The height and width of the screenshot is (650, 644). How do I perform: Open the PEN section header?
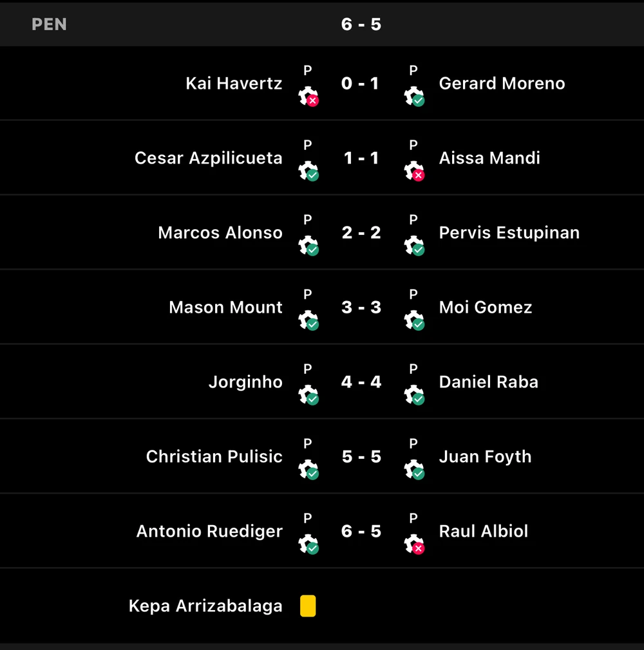50,24
